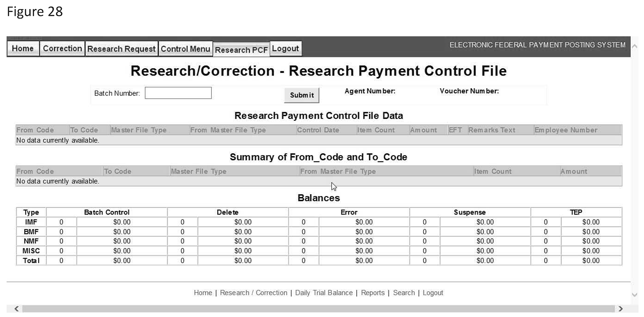Click the vertical scrollbar up arrow
The width and height of the screenshot is (644, 317).
pos(635,47)
